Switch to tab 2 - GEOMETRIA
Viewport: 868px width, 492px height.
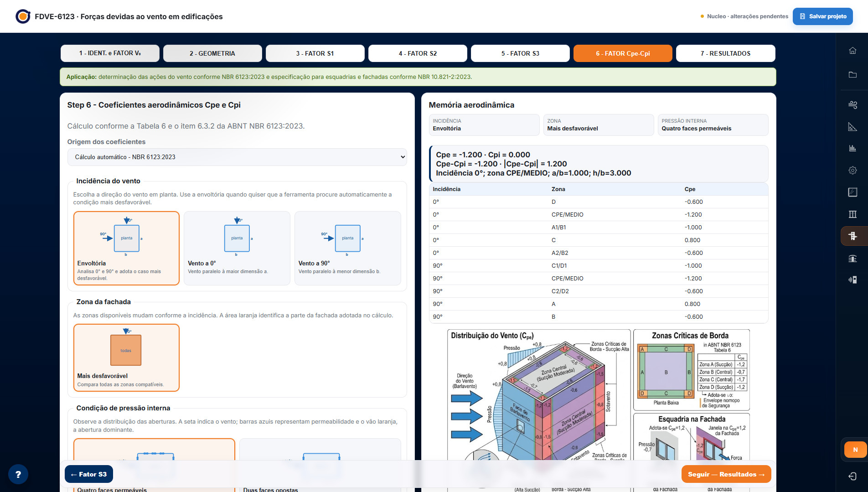(x=212, y=53)
